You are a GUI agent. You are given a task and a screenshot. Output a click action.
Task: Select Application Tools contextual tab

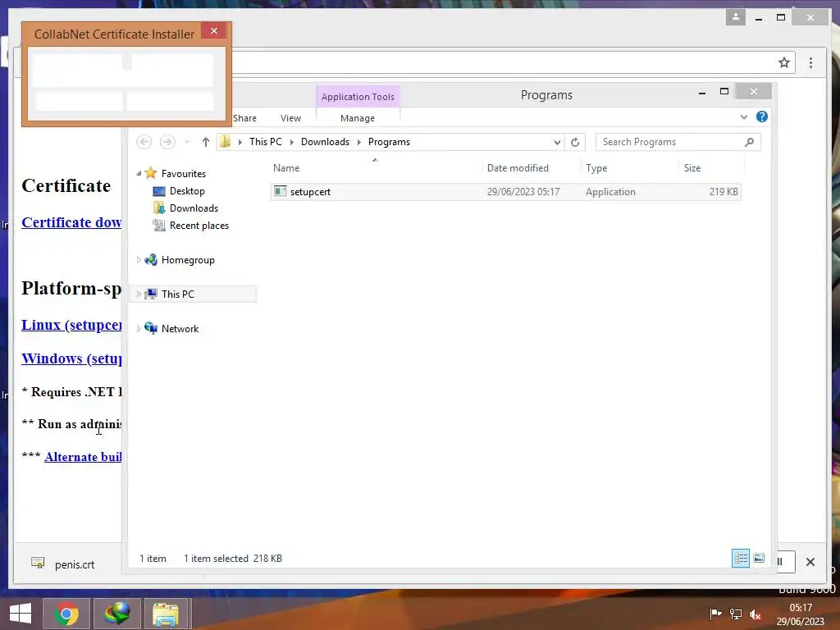[358, 97]
